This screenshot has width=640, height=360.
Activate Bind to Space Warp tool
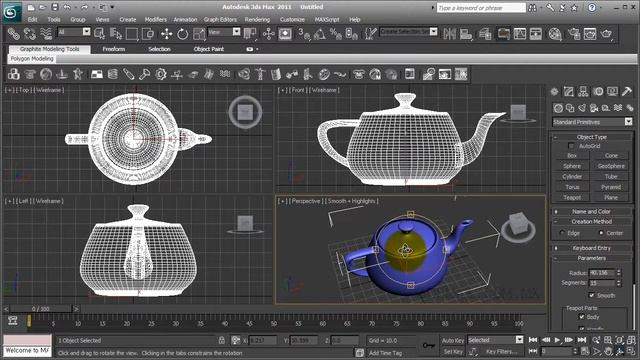tap(46, 33)
